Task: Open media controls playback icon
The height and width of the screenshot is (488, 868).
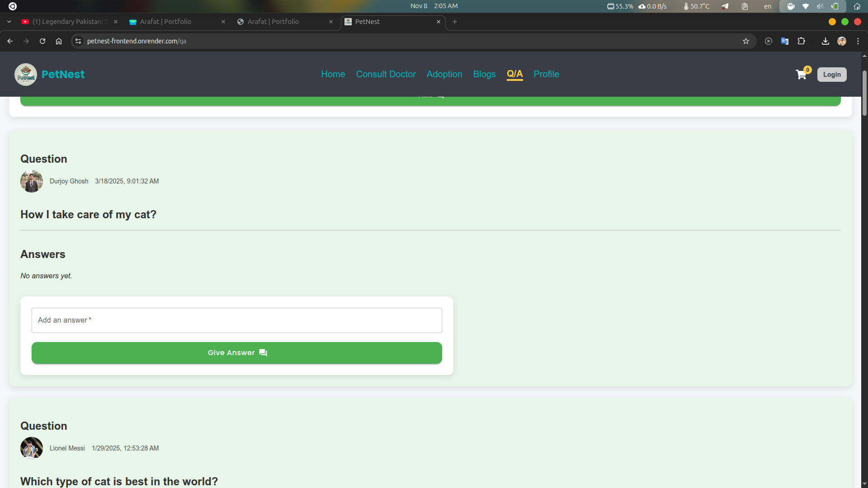Action: click(768, 41)
